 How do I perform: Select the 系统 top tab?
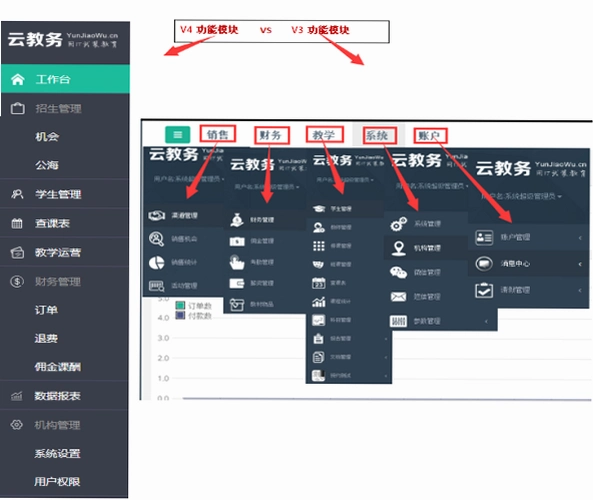(380, 135)
